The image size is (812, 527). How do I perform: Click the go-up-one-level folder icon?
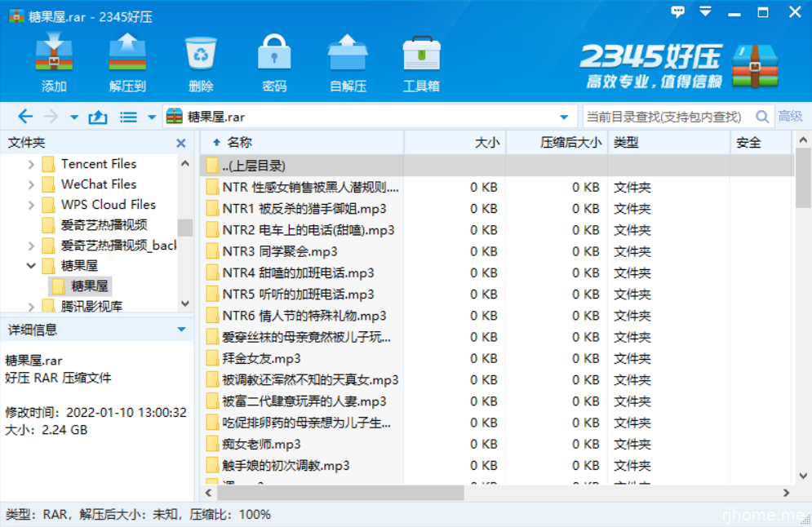click(x=97, y=117)
